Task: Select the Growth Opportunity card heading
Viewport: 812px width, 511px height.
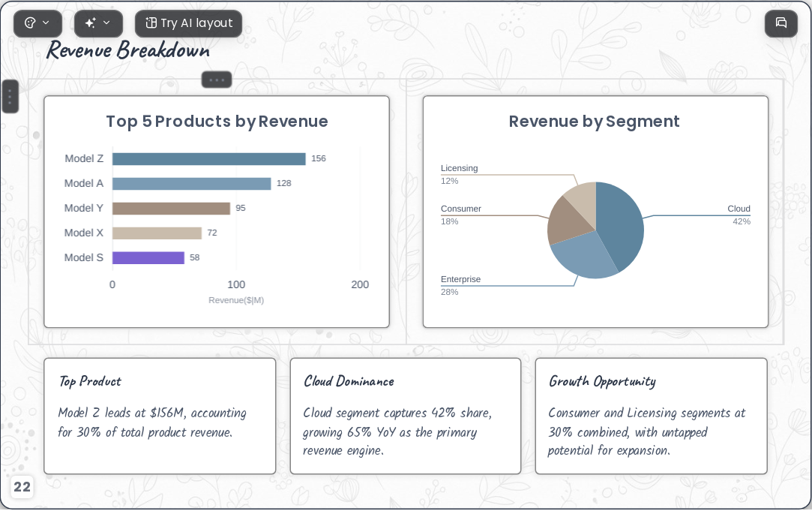Action: pyautogui.click(x=602, y=382)
